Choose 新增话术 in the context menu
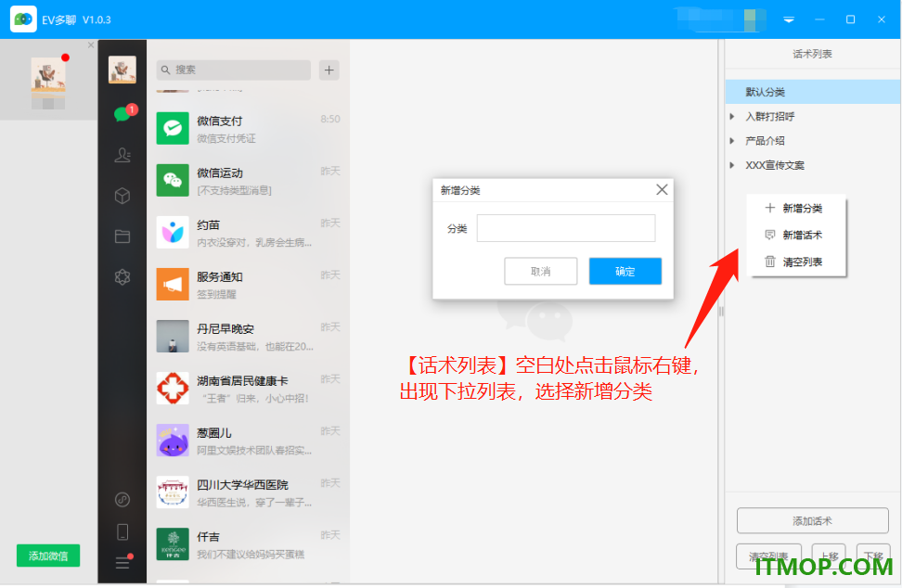The image size is (902, 588). [x=796, y=235]
